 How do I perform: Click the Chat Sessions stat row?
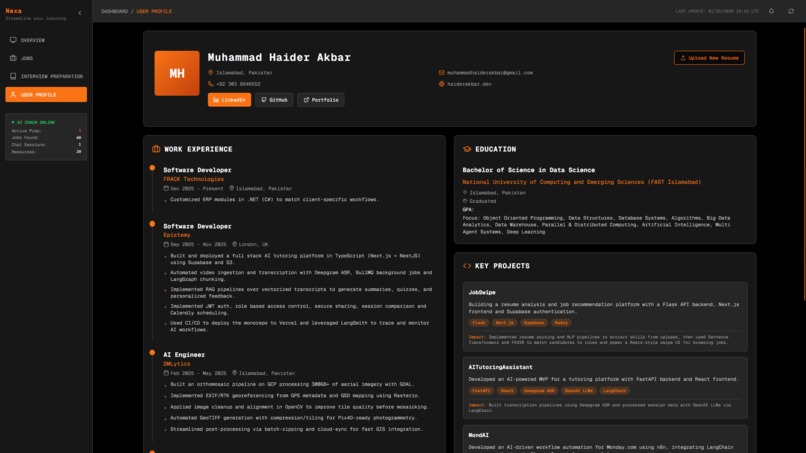46,145
